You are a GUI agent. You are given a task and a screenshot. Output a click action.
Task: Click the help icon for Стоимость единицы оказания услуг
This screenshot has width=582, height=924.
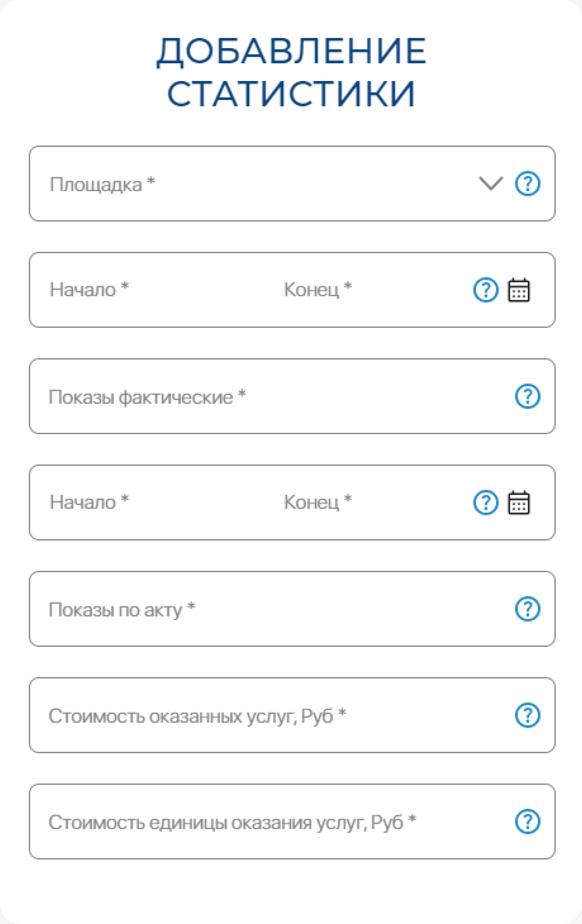(x=527, y=821)
